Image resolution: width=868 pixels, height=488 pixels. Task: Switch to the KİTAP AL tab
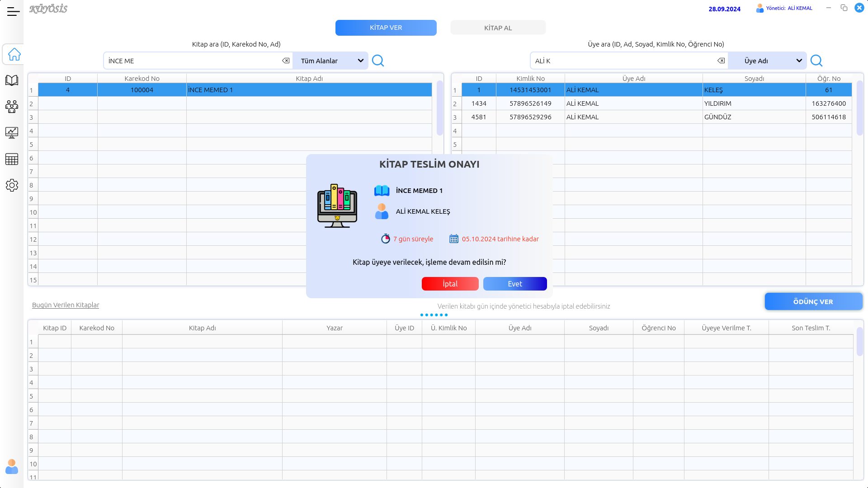(498, 28)
